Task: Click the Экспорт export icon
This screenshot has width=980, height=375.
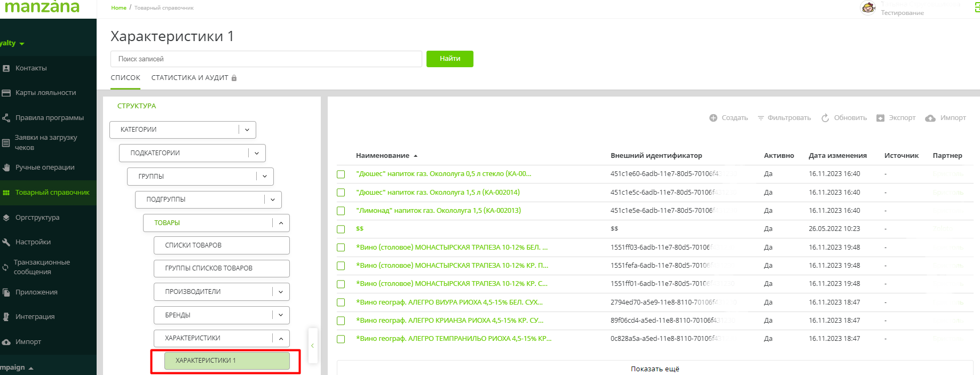Action: click(880, 118)
